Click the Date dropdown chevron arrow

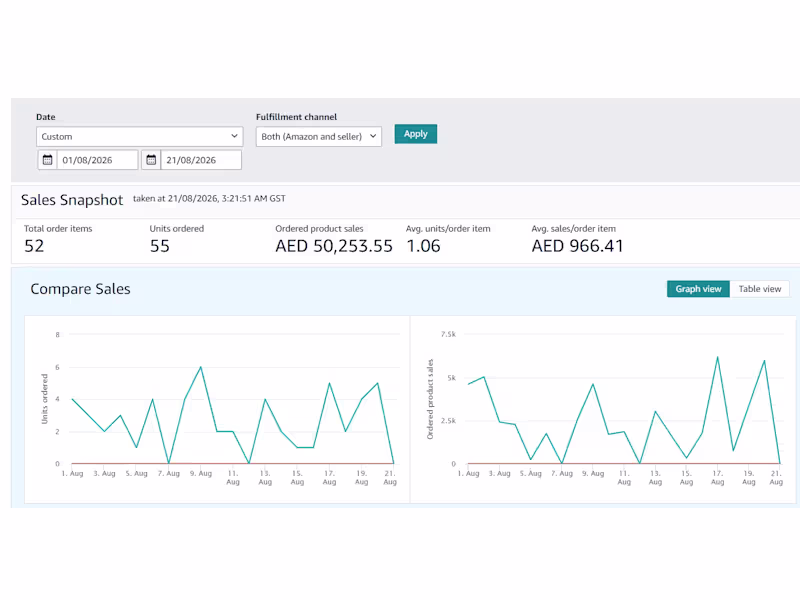[x=234, y=136]
